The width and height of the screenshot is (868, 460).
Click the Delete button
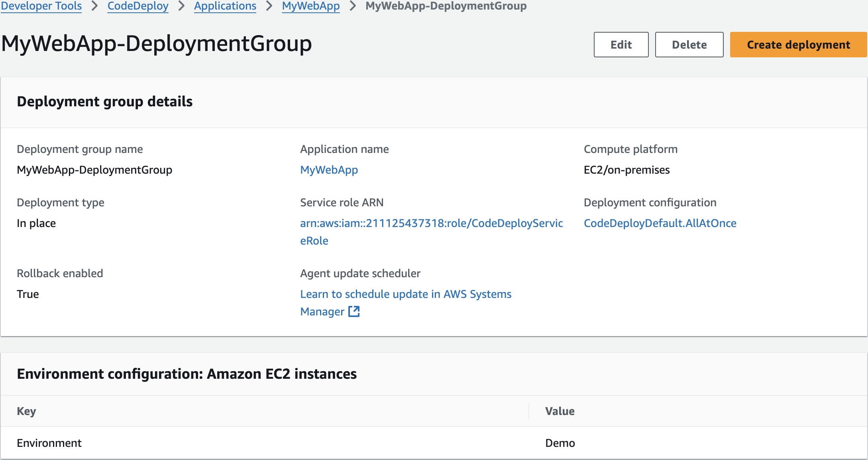(689, 45)
